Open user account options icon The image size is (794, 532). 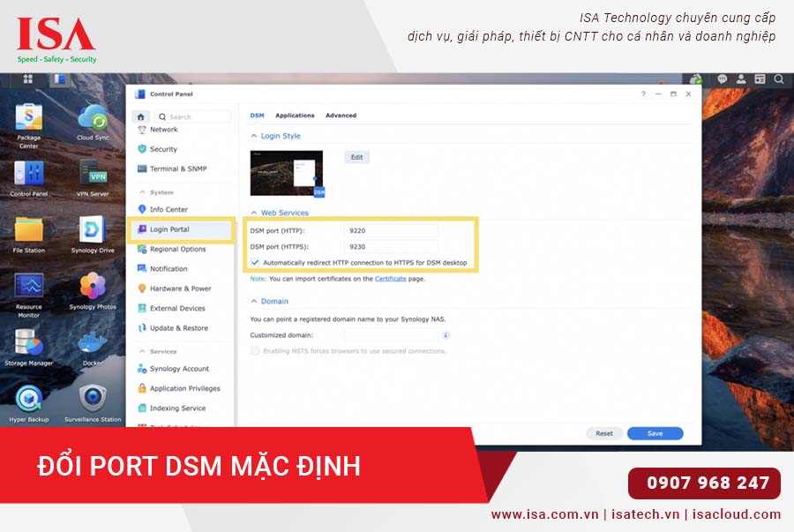(741, 79)
